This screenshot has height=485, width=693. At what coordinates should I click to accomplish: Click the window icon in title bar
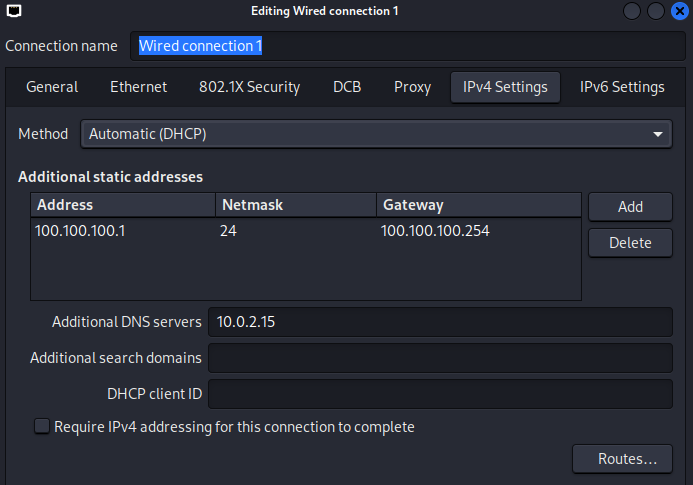coord(14,11)
